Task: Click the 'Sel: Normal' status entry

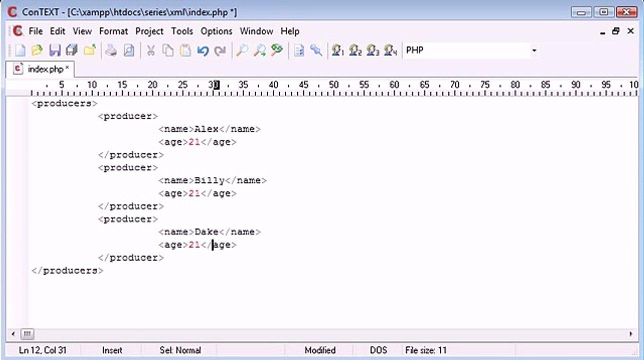Action: coord(180,350)
